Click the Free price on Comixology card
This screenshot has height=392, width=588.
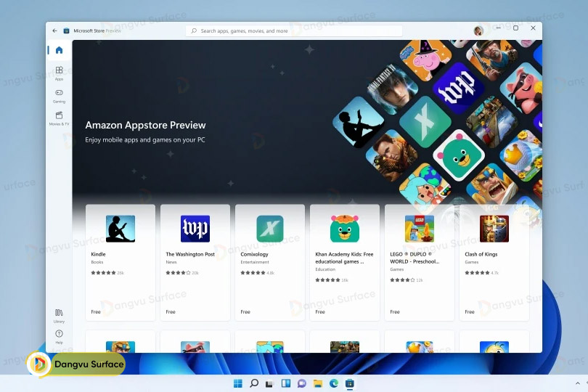[245, 311]
